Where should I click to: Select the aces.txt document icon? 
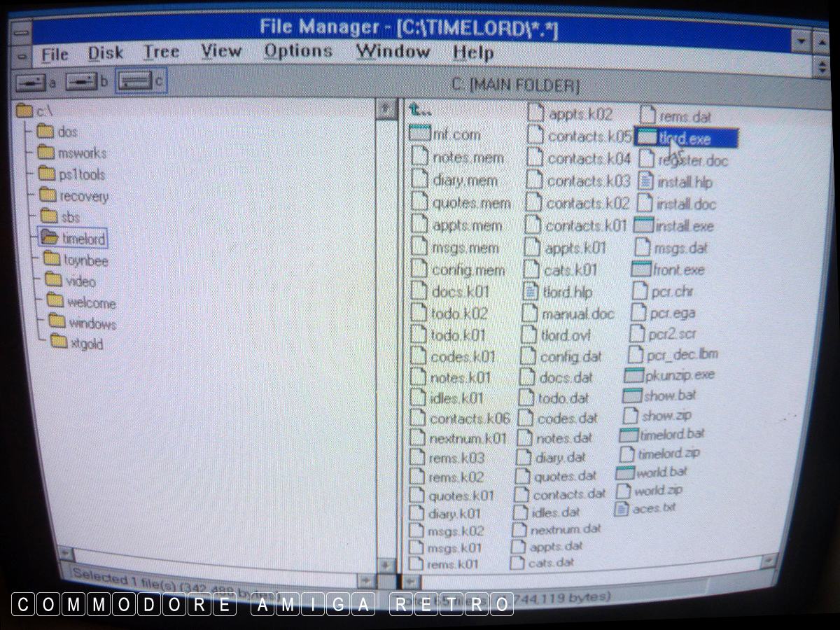pos(621,509)
